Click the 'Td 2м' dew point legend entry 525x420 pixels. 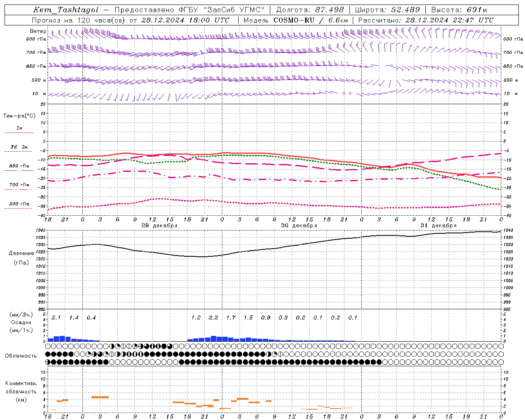(19, 147)
